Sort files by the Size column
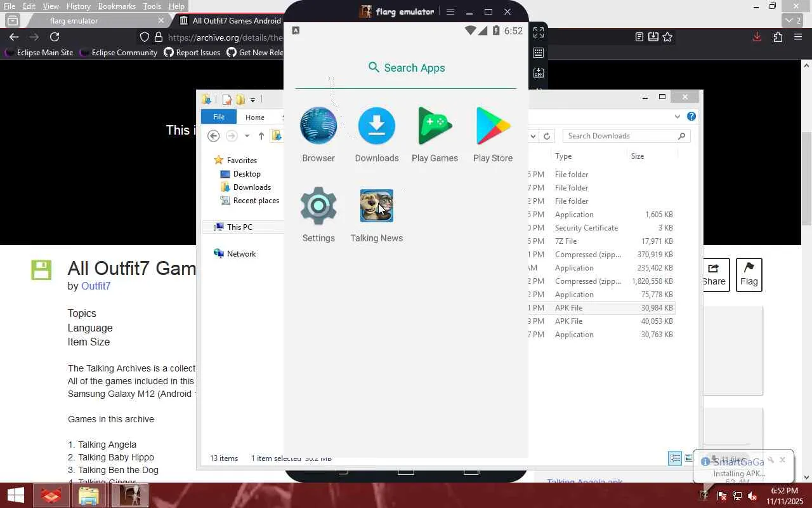This screenshot has width=812, height=508. click(x=652, y=156)
